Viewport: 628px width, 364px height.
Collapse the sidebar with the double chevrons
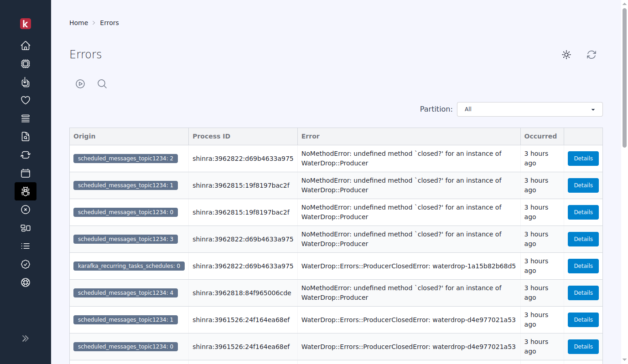click(x=26, y=338)
